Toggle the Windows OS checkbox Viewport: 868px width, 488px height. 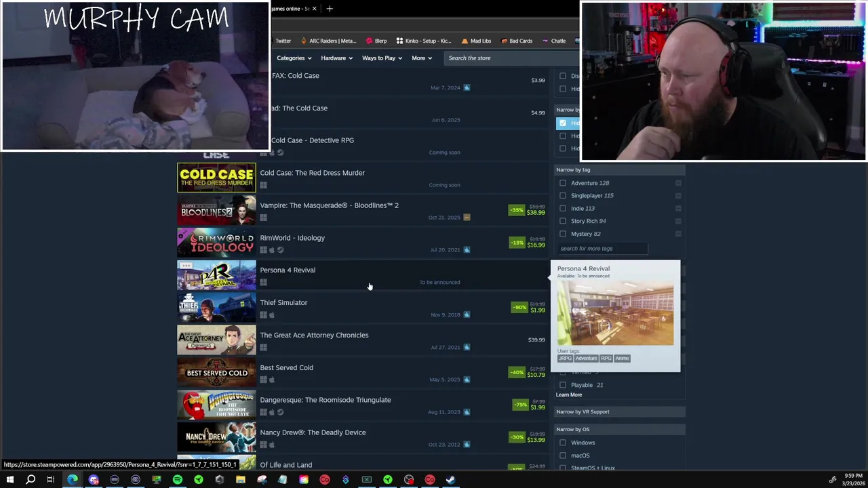pyautogui.click(x=563, y=443)
